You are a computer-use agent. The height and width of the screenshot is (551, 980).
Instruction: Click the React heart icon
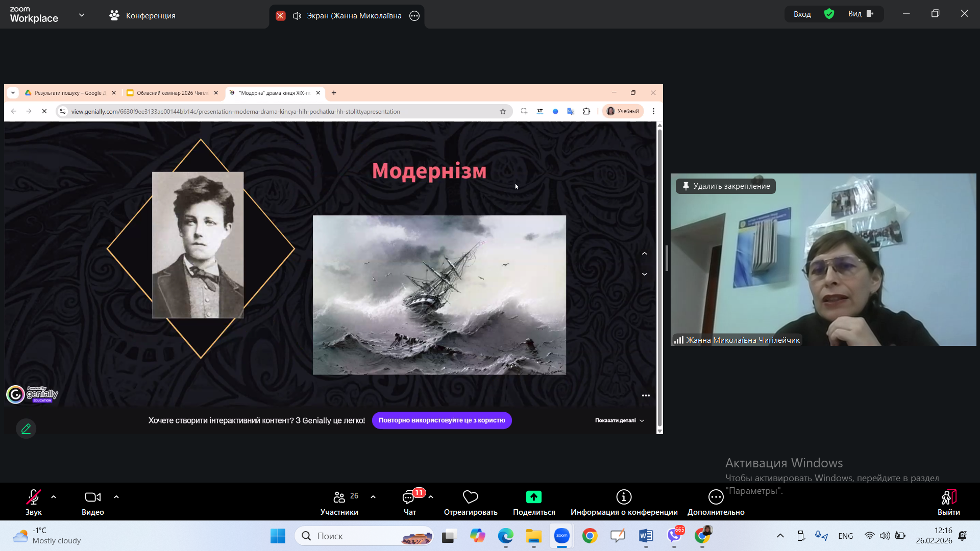470,497
